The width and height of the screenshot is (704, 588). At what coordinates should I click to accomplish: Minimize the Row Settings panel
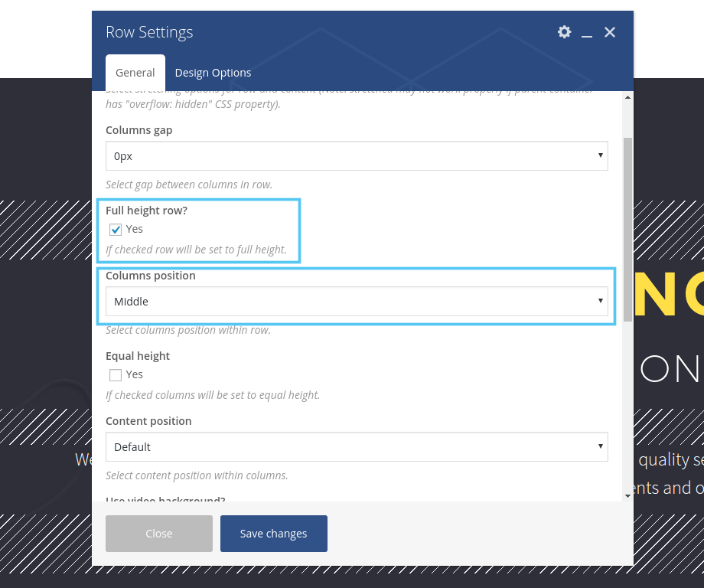[587, 32]
